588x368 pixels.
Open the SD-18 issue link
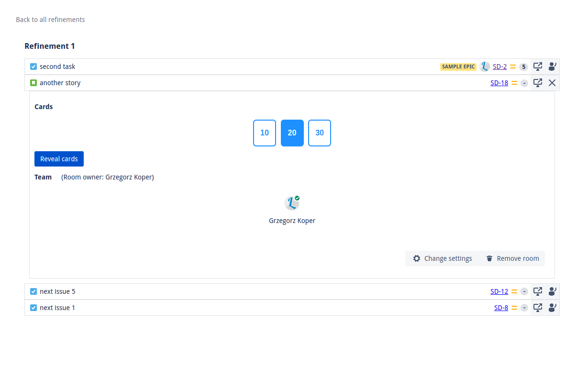click(x=499, y=83)
